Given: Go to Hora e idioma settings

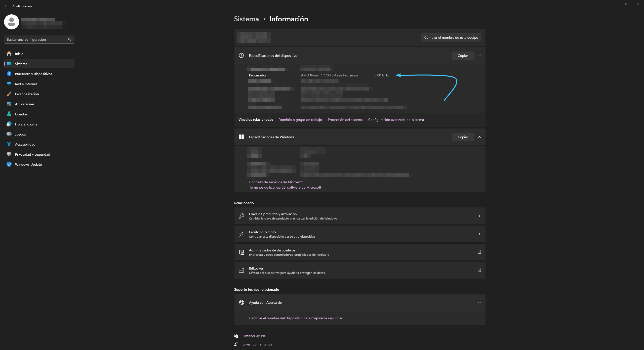Looking at the screenshot, I should point(39,124).
